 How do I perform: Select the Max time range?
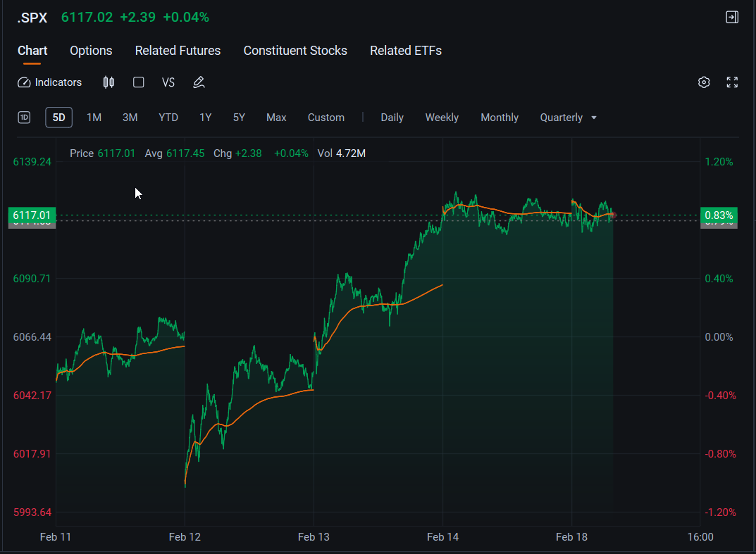[276, 118]
